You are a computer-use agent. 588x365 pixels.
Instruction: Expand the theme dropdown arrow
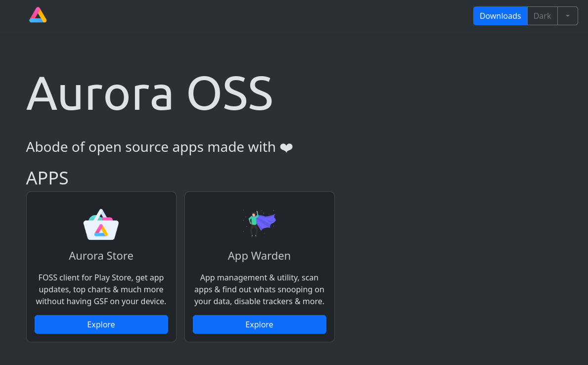click(x=568, y=16)
